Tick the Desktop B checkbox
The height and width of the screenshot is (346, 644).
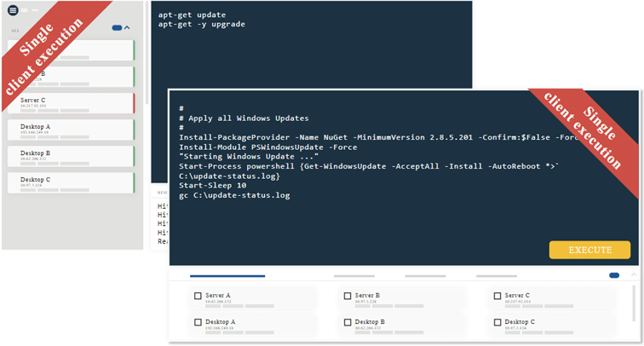[348, 323]
